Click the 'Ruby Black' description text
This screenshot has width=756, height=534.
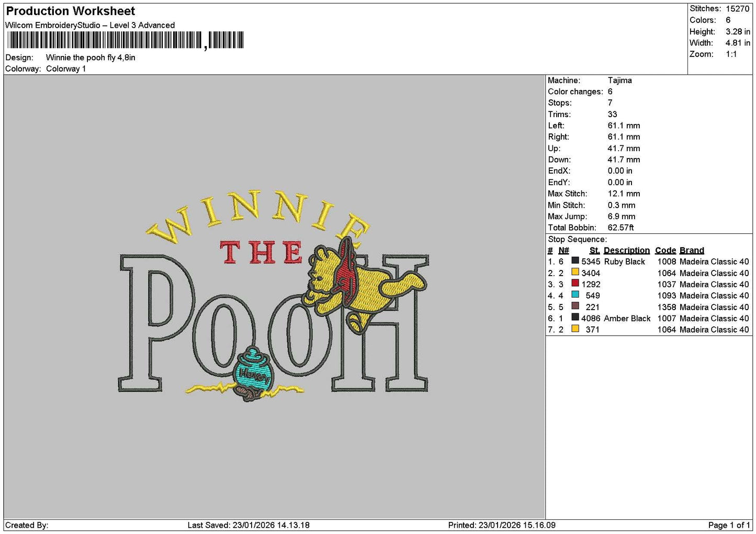click(625, 262)
